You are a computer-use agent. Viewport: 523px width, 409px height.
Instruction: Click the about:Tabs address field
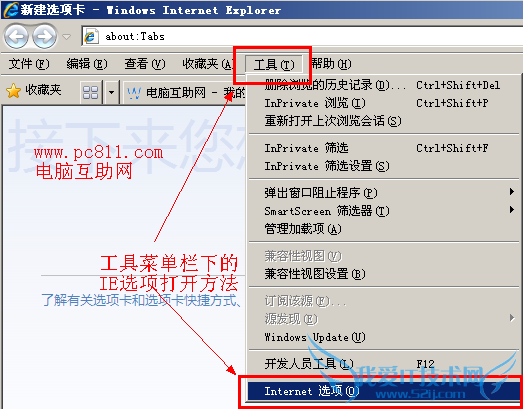tap(302, 36)
